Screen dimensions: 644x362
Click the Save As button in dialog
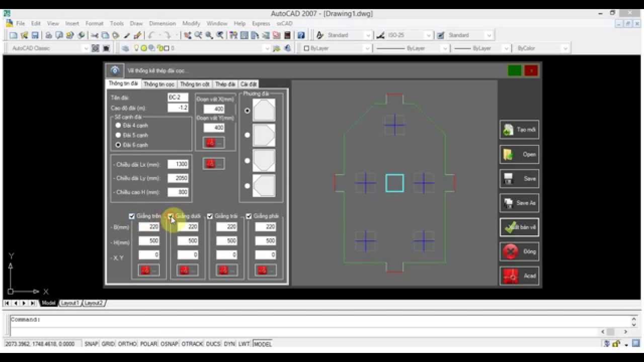coord(519,203)
